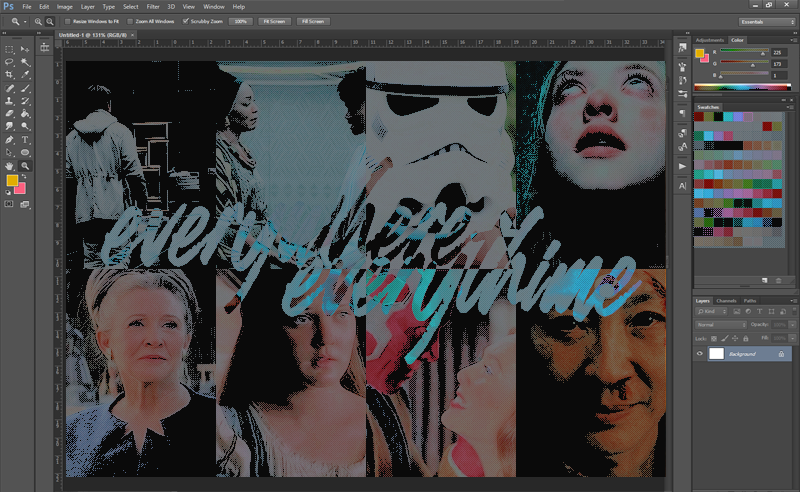Select the Brush tool
Screen dimensions: 800x492
click(24, 88)
